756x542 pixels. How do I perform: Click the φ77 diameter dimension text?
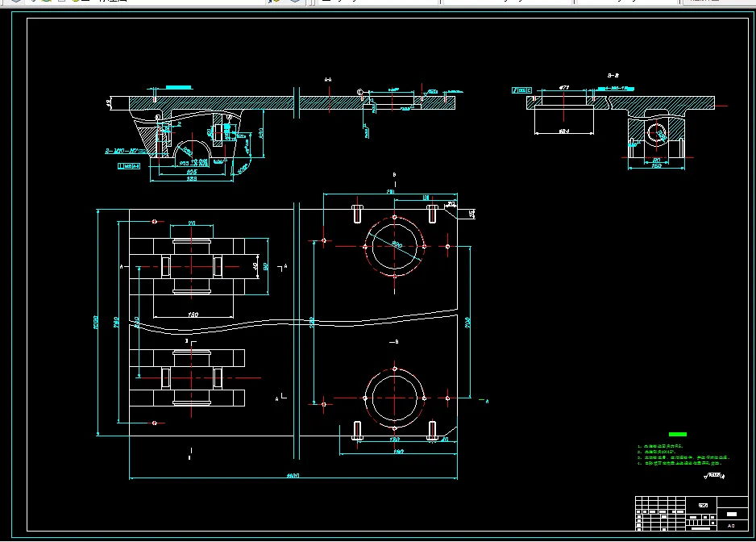(x=564, y=87)
